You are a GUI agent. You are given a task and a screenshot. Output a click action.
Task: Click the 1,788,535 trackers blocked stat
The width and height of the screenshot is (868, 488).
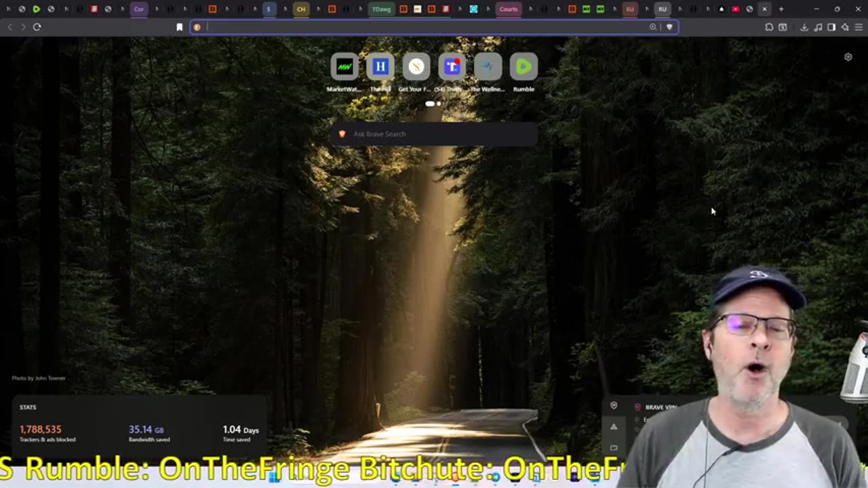pos(47,433)
